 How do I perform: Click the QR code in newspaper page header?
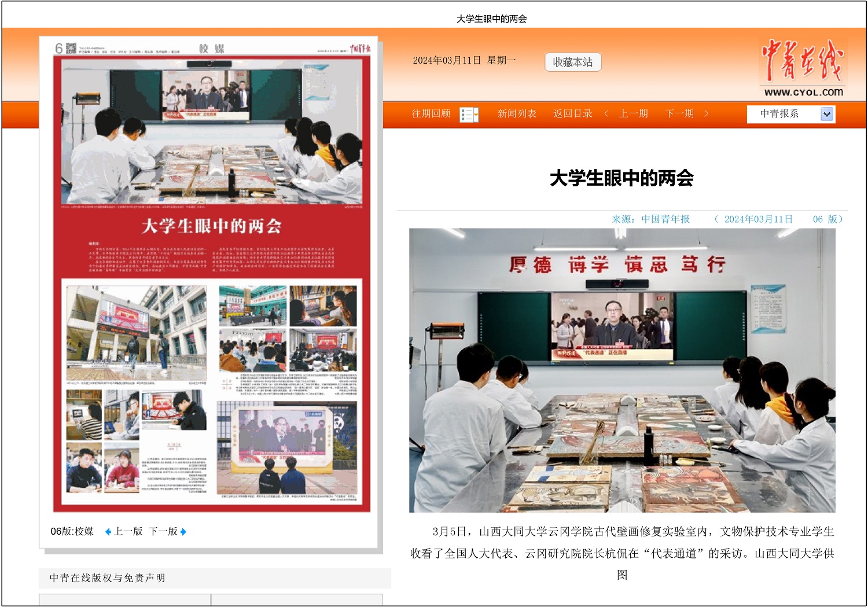71,49
